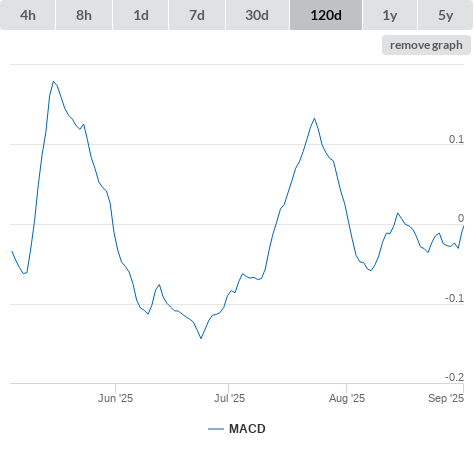This screenshot has height=455, width=474.
Task: Choose the 1d time range tab
Action: point(141,15)
